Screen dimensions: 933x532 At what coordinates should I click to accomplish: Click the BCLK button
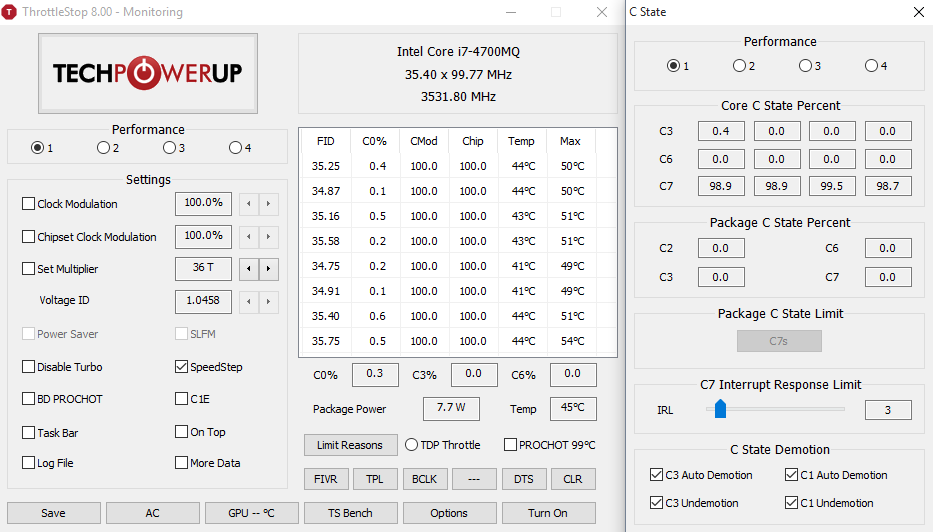(x=424, y=479)
